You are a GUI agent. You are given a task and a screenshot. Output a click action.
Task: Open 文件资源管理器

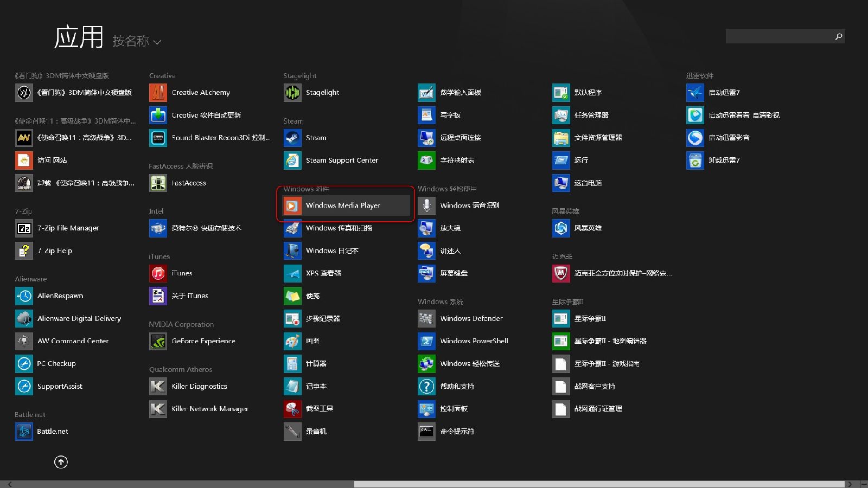click(588, 138)
